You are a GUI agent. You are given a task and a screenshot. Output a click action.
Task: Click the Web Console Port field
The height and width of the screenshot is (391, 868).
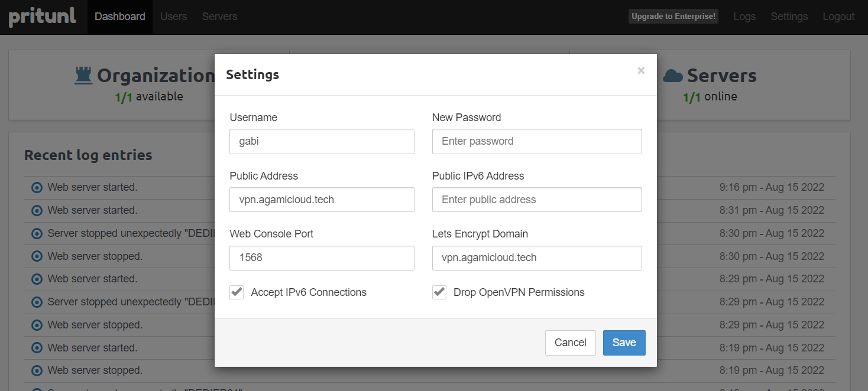click(x=322, y=258)
